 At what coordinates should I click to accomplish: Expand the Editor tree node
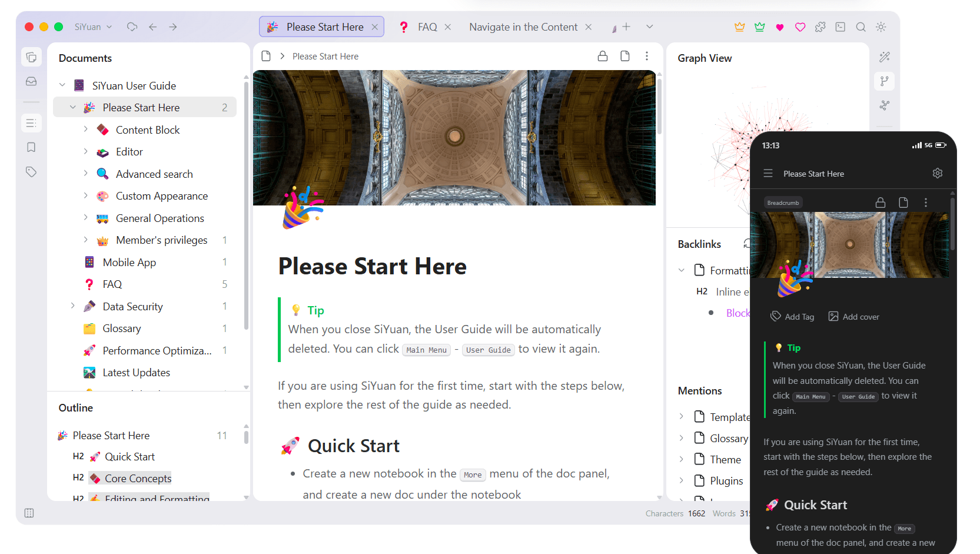pos(86,152)
